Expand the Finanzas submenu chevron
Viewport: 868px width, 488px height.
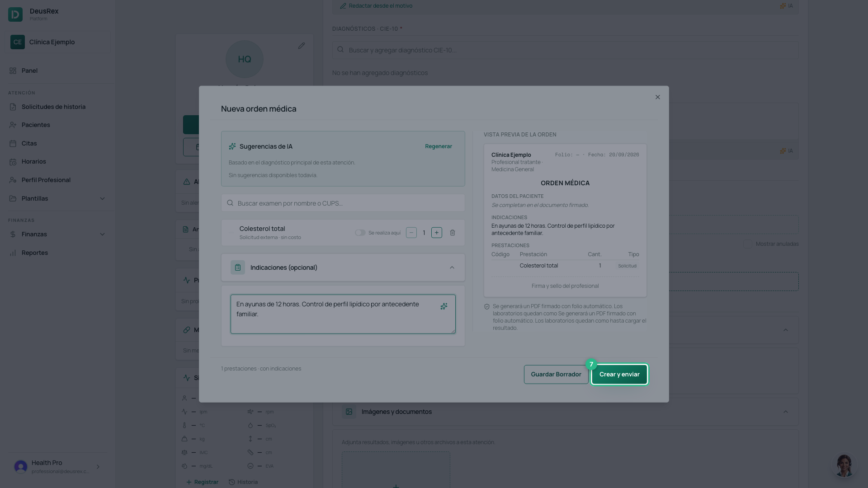coord(102,235)
